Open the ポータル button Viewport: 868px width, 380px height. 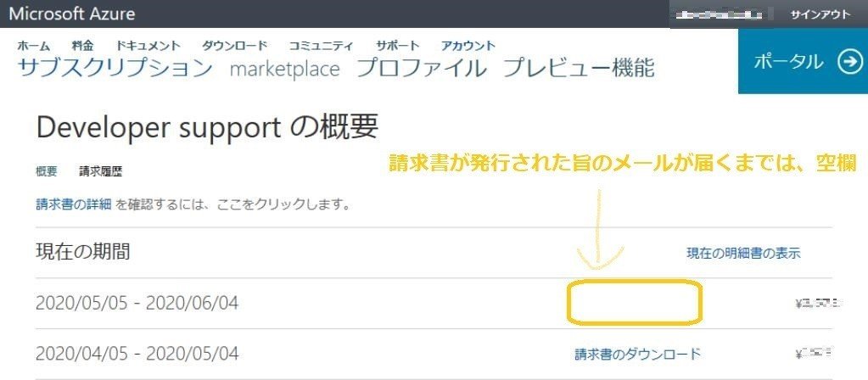[x=804, y=61]
